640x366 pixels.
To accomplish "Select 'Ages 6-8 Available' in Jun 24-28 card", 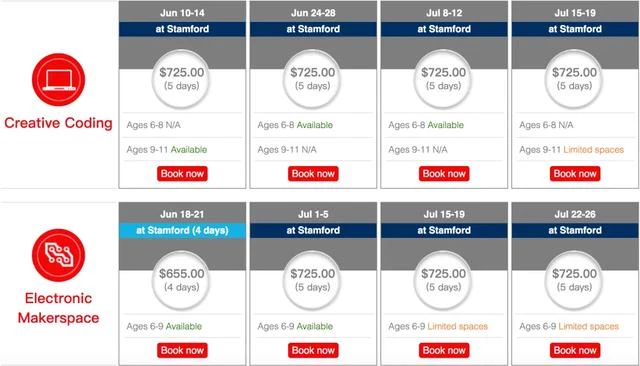I will (x=295, y=125).
